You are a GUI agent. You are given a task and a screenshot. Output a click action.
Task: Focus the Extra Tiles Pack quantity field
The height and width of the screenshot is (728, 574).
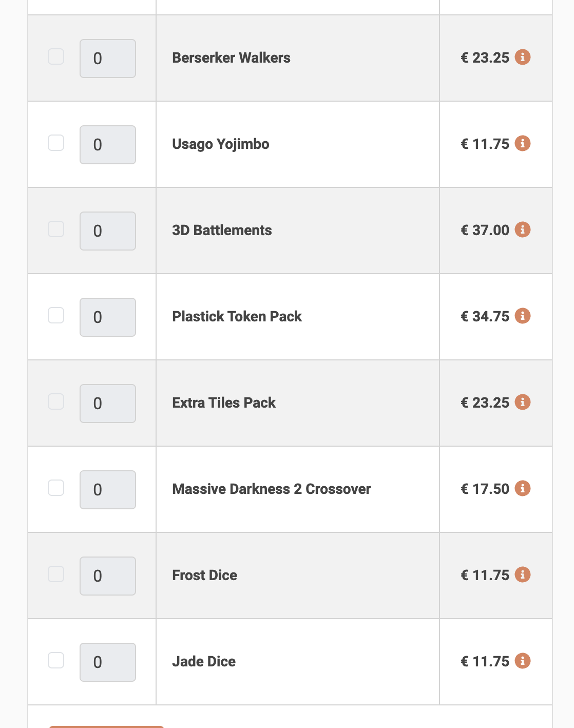coord(108,404)
